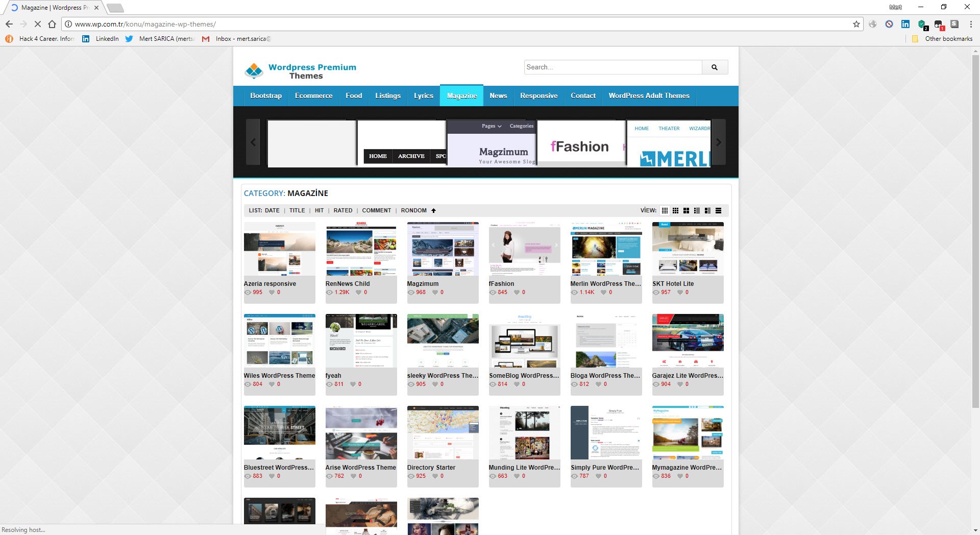980x535 pixels.
Task: Click heart icon under fyeah
Action: click(353, 384)
